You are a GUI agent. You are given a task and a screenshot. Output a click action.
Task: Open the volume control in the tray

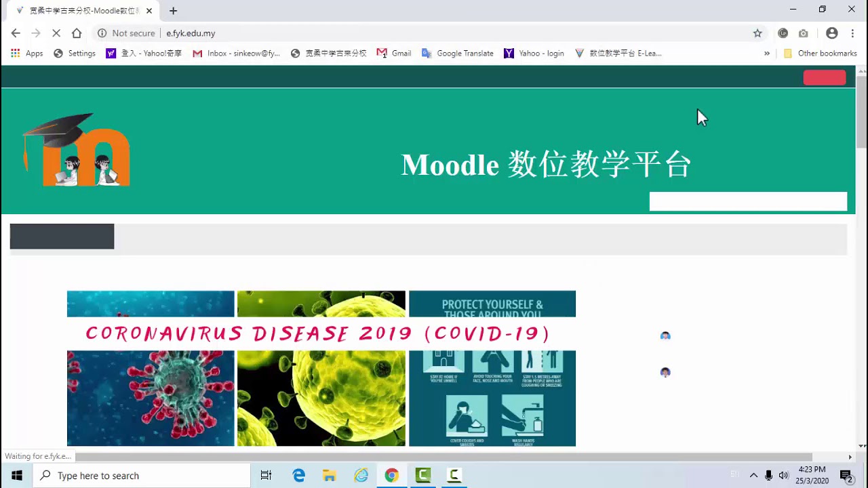tap(784, 475)
